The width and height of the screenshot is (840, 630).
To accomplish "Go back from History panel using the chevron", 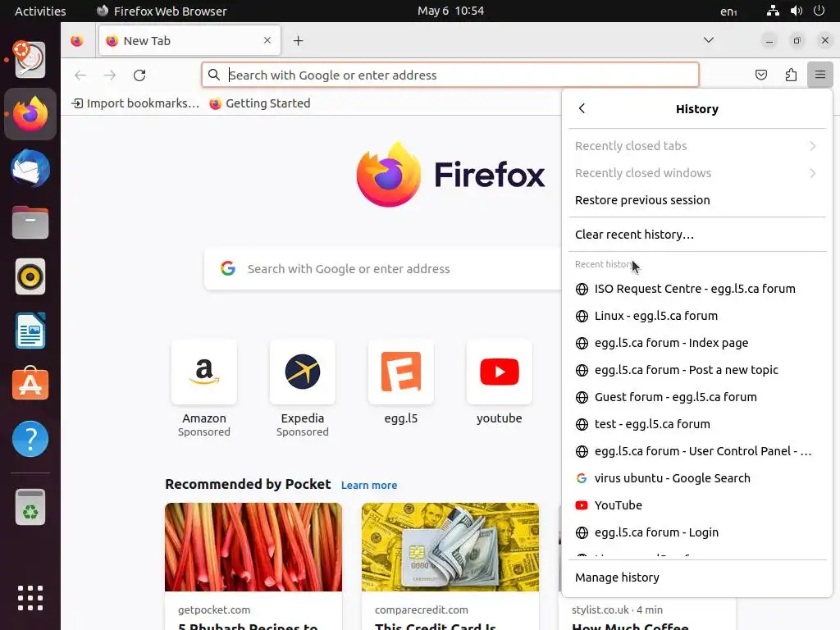I will coord(582,108).
